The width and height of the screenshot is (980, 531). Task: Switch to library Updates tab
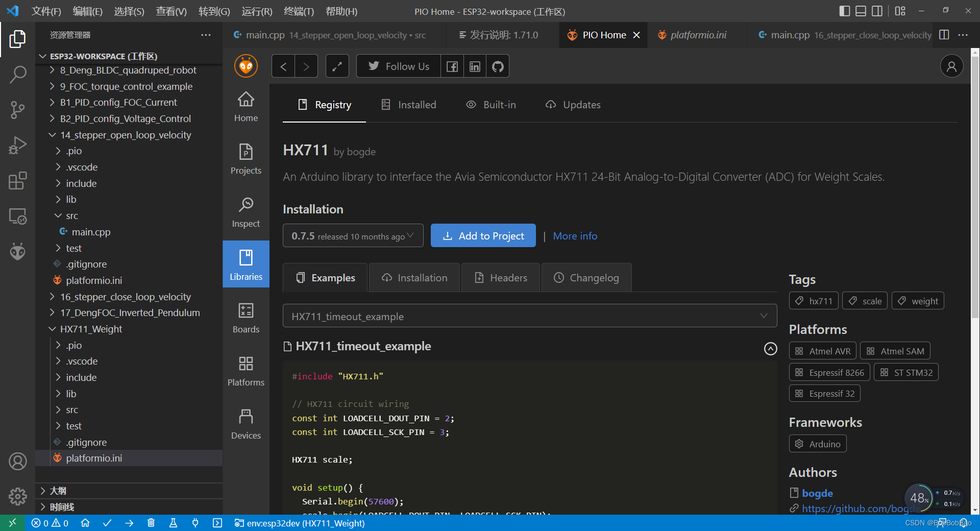coord(573,105)
